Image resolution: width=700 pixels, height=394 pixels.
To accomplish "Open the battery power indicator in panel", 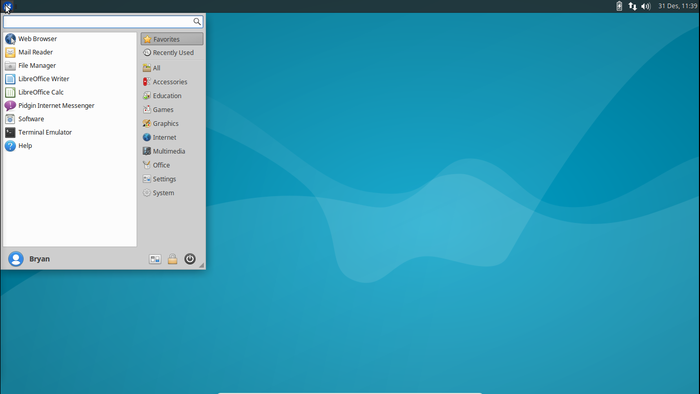I will tap(619, 6).
